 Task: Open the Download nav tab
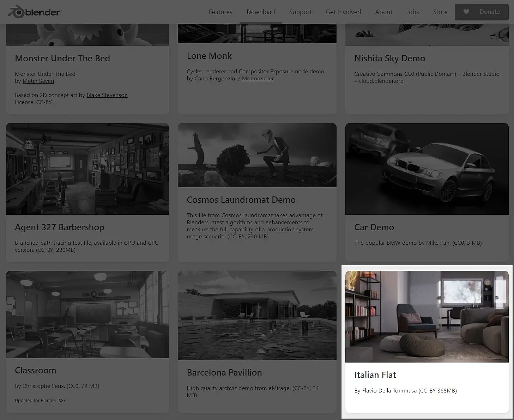tap(261, 12)
